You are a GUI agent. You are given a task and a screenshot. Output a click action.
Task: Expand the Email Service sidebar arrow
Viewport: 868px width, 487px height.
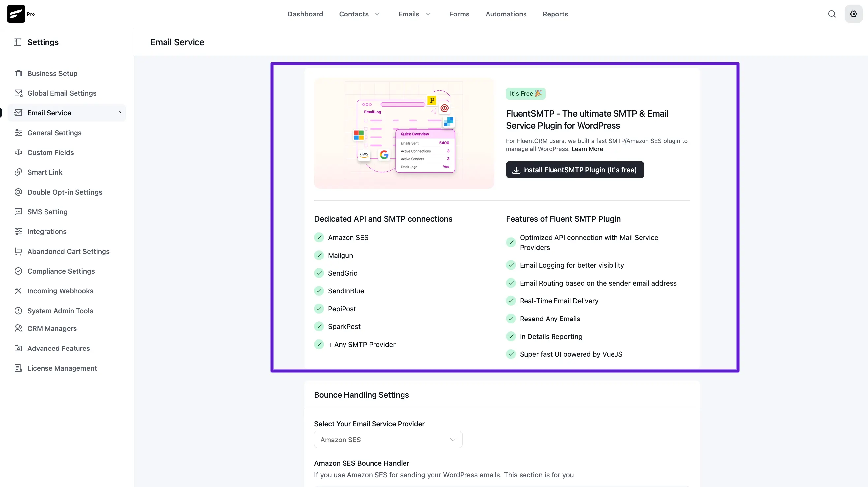click(120, 113)
